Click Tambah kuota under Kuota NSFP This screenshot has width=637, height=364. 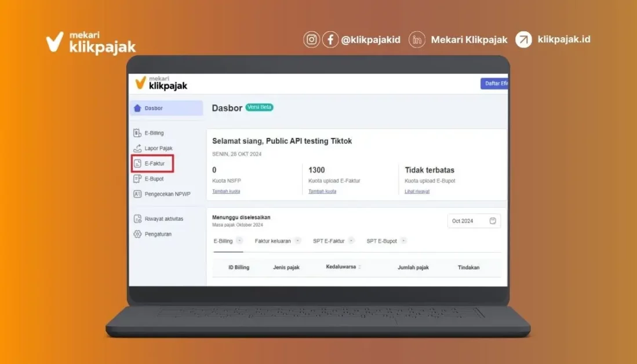click(x=226, y=191)
